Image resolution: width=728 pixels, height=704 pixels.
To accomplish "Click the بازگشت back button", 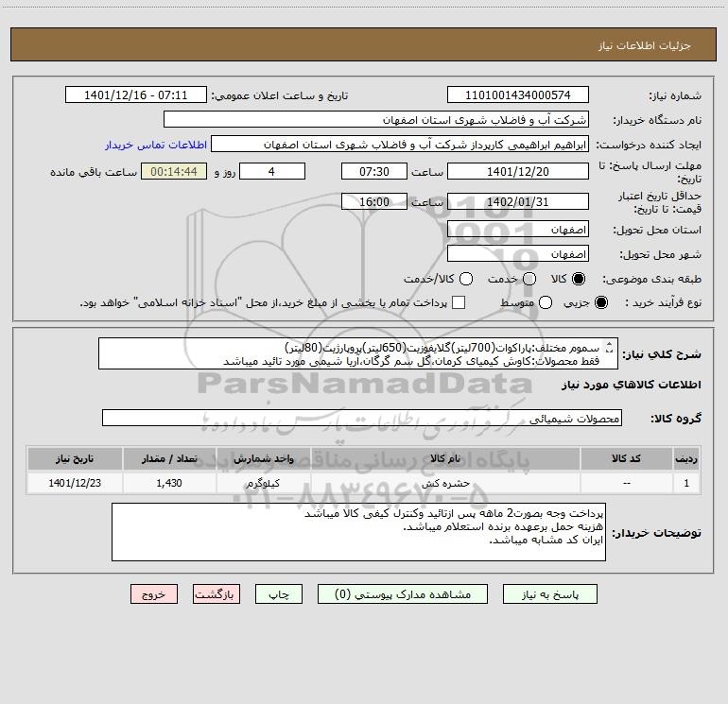I will (x=217, y=594).
